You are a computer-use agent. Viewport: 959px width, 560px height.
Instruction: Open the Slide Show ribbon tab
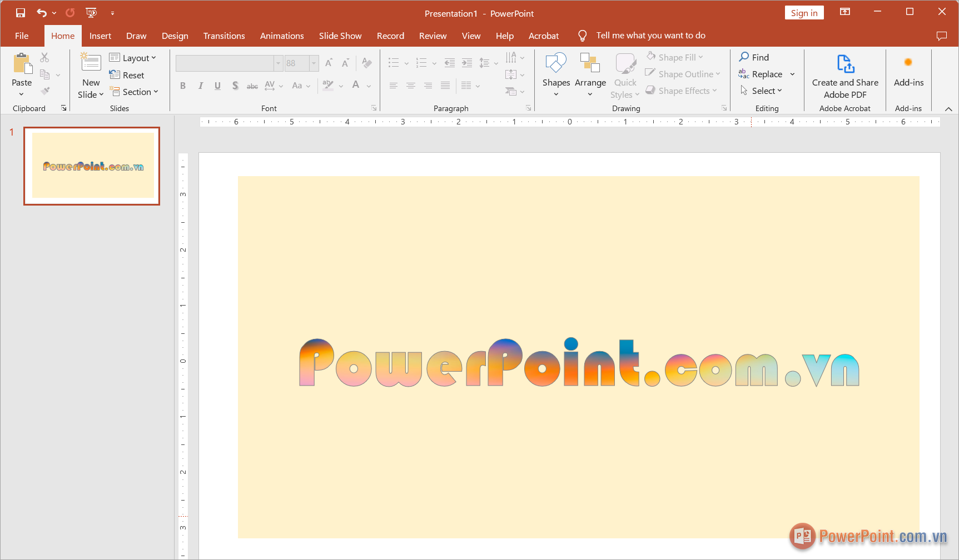340,35
